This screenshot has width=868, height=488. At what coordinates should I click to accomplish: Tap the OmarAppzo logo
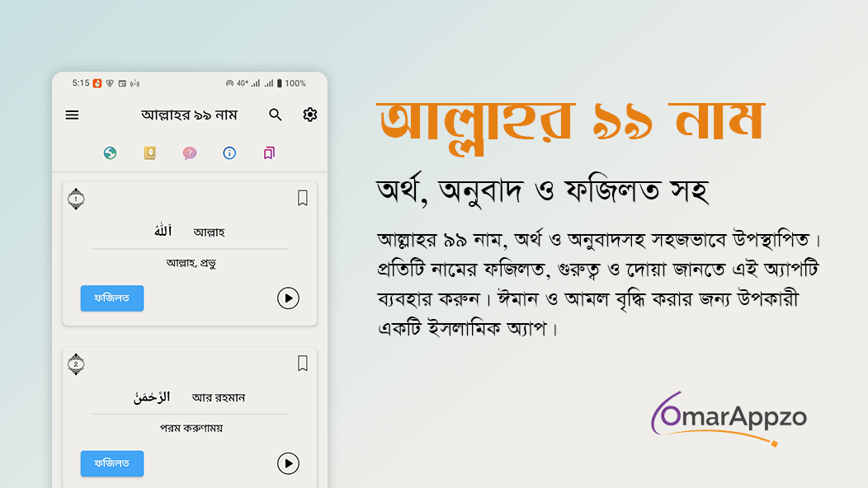coord(731,419)
